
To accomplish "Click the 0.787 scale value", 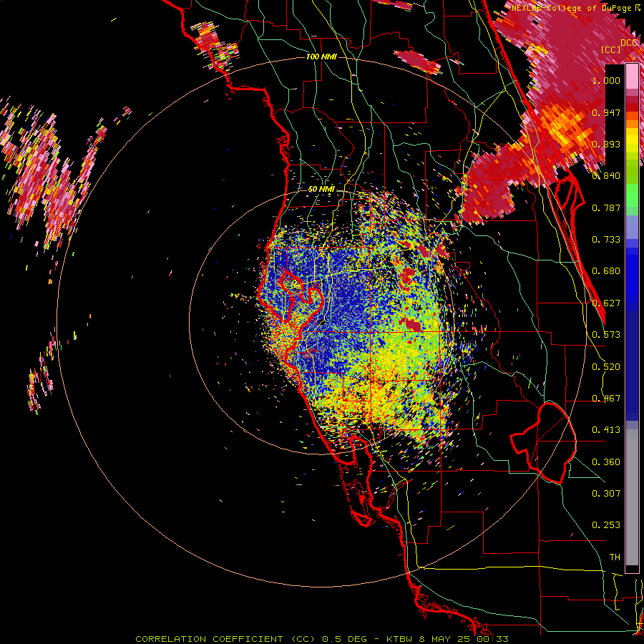I will click(606, 208).
